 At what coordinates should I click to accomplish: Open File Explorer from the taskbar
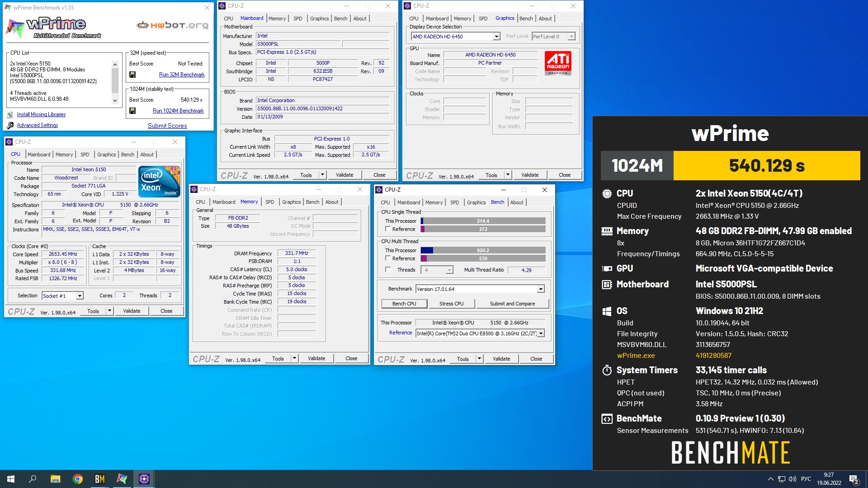click(x=55, y=479)
